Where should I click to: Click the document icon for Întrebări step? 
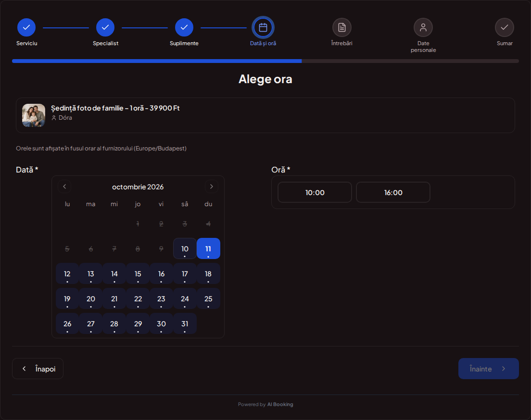coord(341,27)
